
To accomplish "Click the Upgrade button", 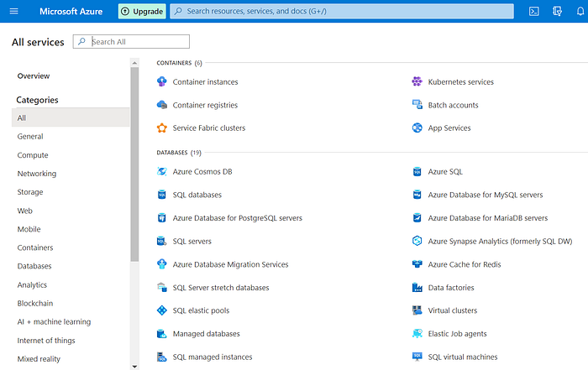I will click(142, 11).
